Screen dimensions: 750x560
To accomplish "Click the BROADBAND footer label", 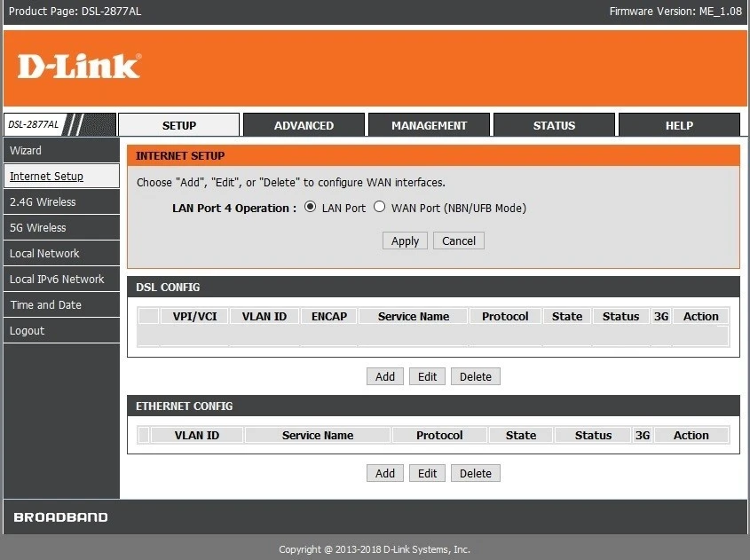I will [60, 517].
